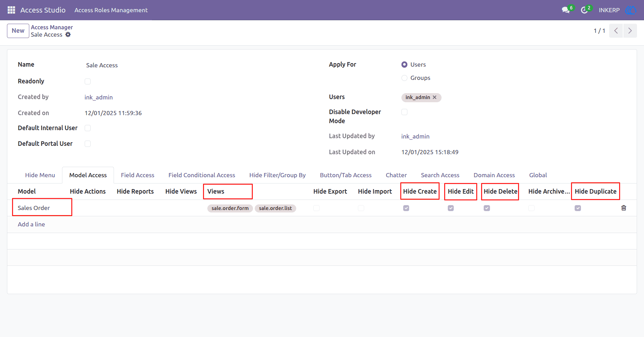Open the messages conversation icon
The width and height of the screenshot is (644, 337).
click(x=566, y=10)
